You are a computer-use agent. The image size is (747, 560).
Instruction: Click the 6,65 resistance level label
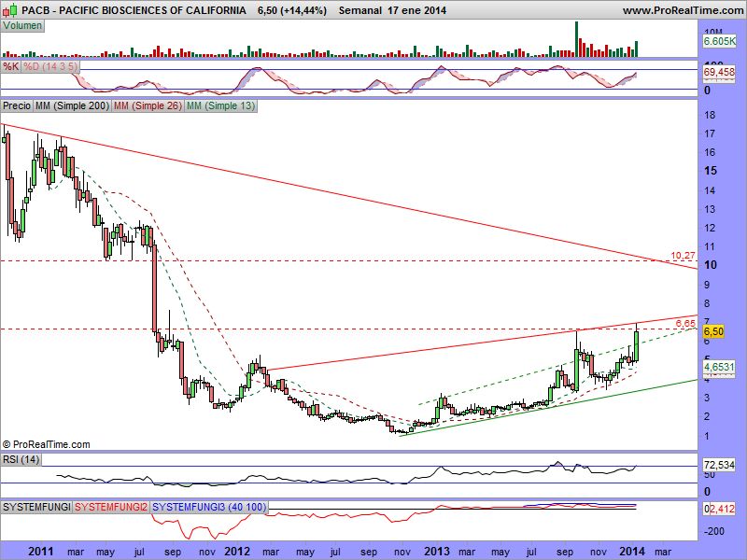click(685, 324)
